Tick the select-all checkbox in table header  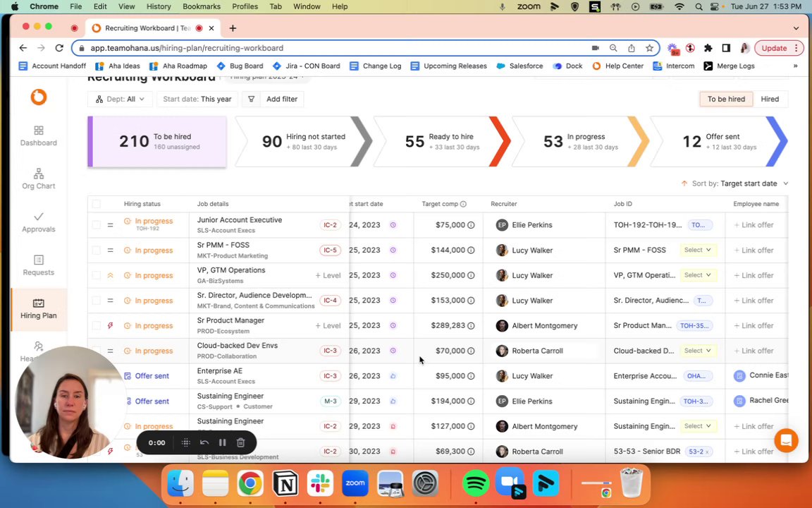(97, 204)
